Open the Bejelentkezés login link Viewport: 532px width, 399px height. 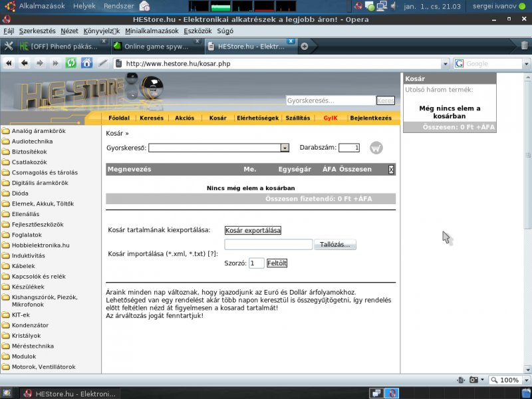pos(371,118)
